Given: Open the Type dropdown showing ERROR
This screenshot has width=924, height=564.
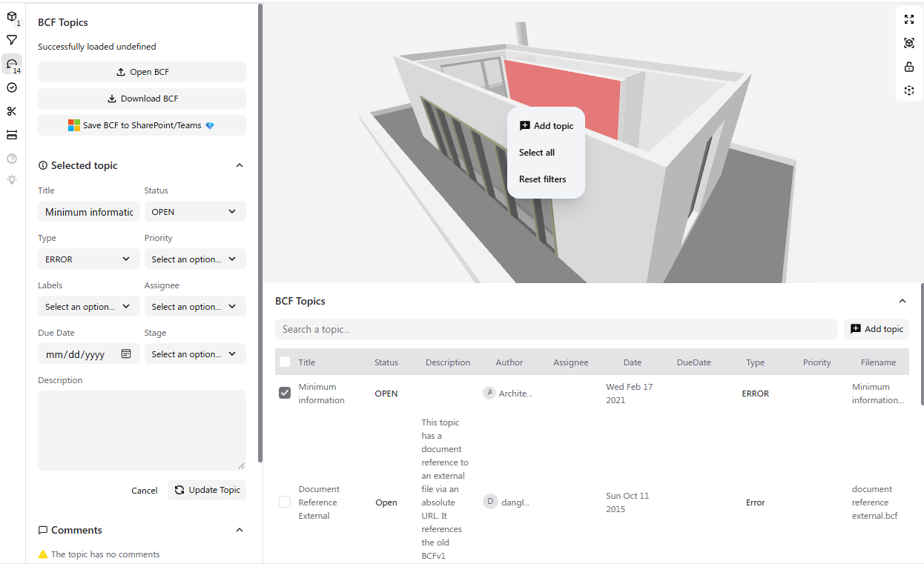Looking at the screenshot, I should click(88, 259).
